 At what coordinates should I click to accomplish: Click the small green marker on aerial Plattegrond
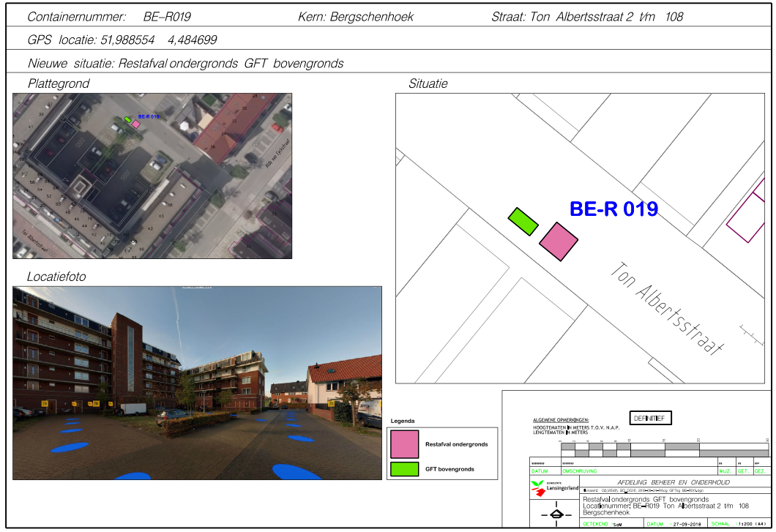click(127, 119)
